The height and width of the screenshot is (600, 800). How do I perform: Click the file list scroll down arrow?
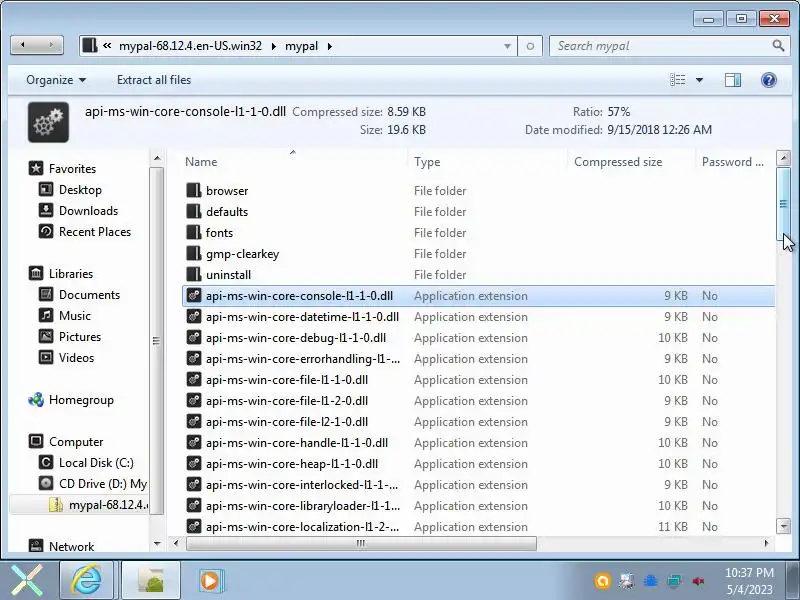coord(783,526)
